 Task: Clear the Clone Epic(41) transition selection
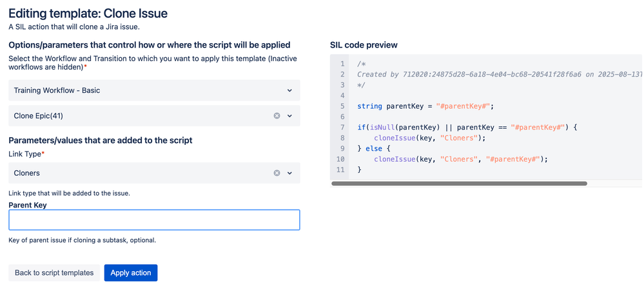click(277, 116)
